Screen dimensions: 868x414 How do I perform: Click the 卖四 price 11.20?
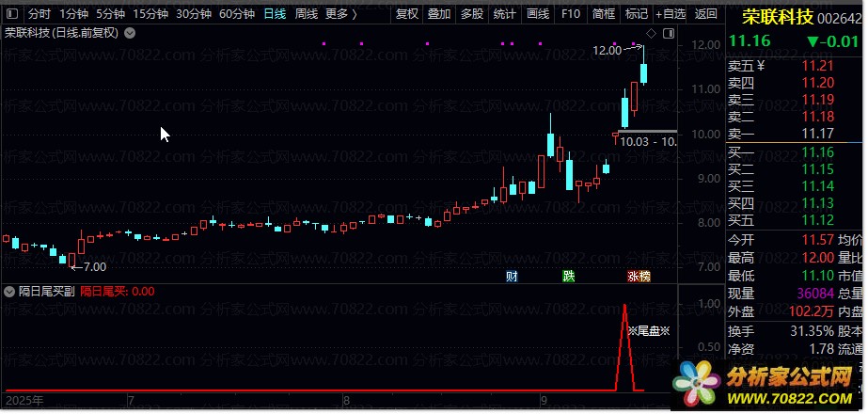tap(817, 83)
